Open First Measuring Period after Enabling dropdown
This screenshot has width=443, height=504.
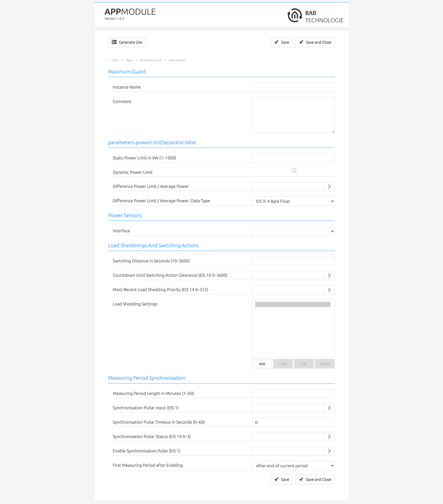click(x=293, y=466)
